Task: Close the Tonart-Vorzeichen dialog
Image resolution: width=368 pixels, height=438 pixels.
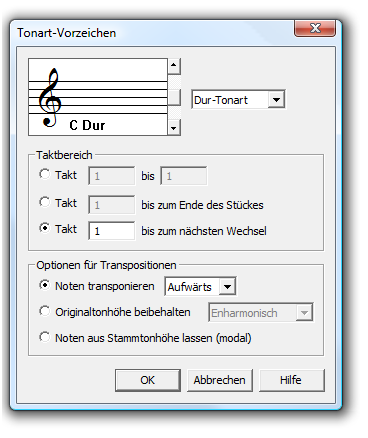Action: (x=315, y=28)
